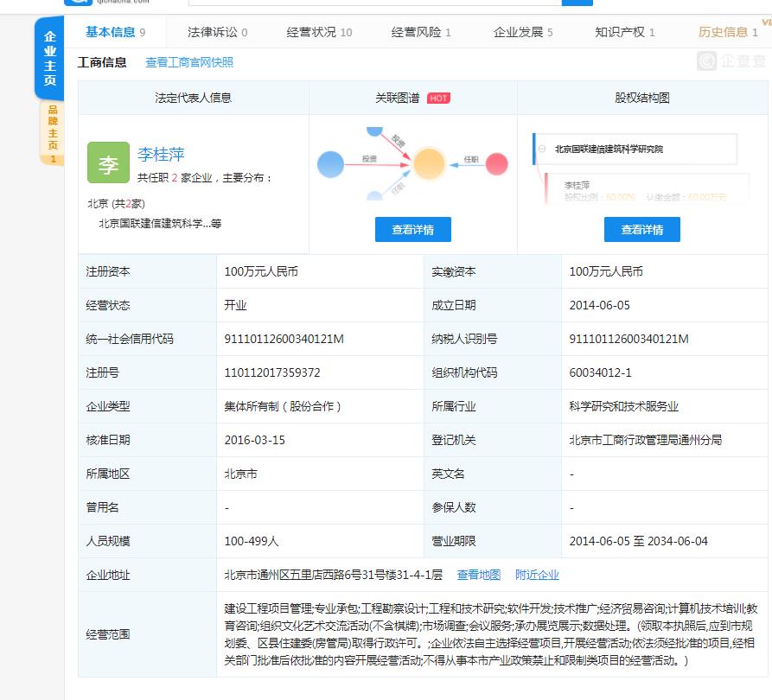Collapse the 北京国联建信建筑科学研究院 equity node
The height and width of the screenshot is (700, 772).
click(x=541, y=149)
